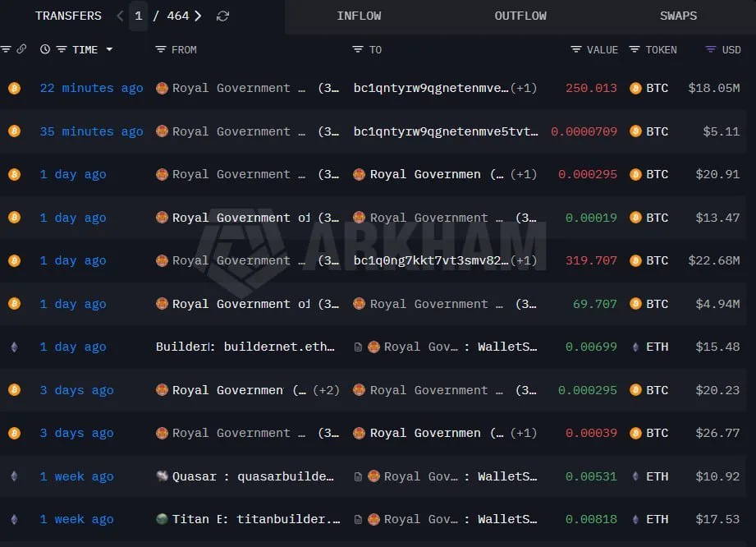Open the leftmost filter icon in header
756x547 pixels.
pyautogui.click(x=7, y=49)
